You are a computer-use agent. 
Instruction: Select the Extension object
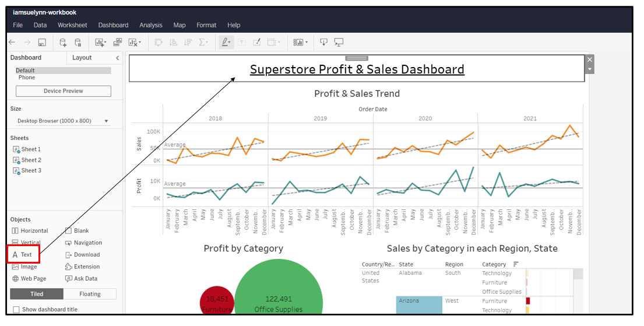tap(83, 267)
